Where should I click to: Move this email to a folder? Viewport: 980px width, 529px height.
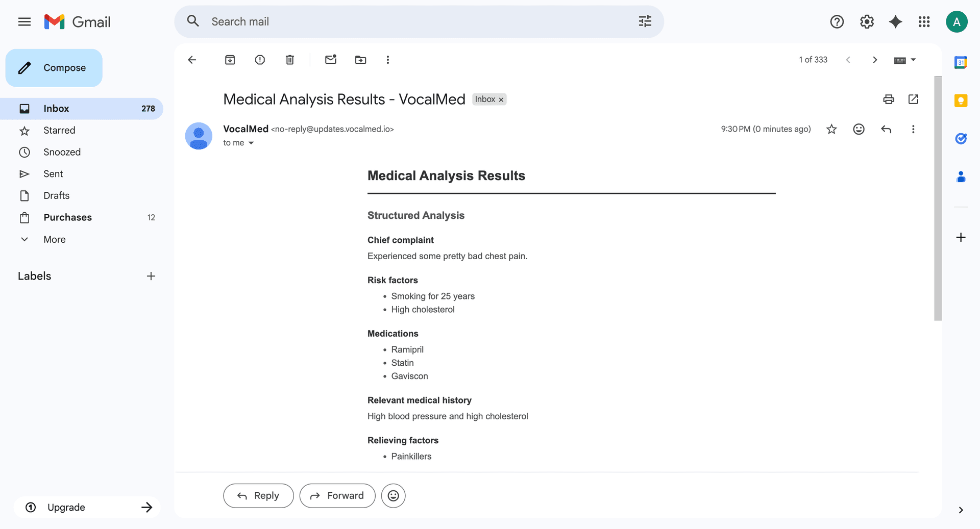click(x=360, y=60)
